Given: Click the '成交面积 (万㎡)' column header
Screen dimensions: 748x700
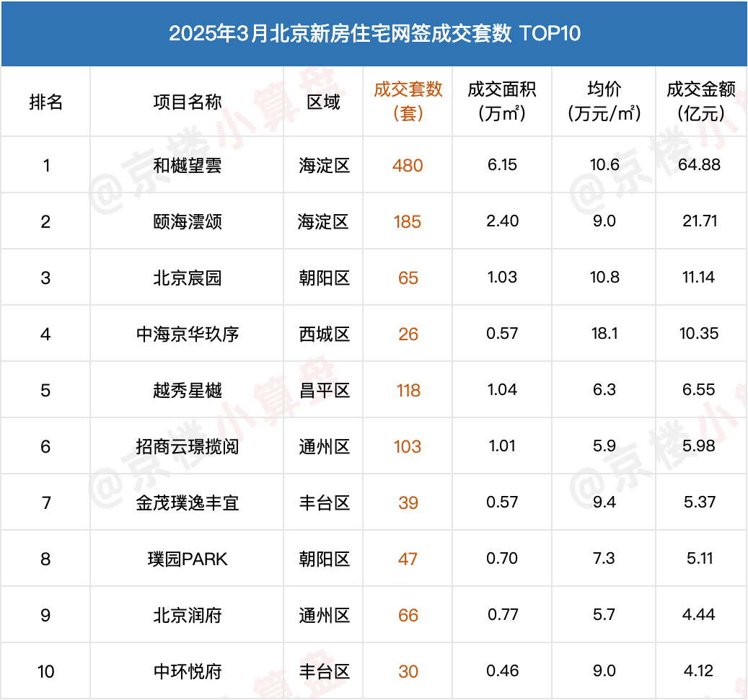Looking at the screenshot, I should coord(502,101).
